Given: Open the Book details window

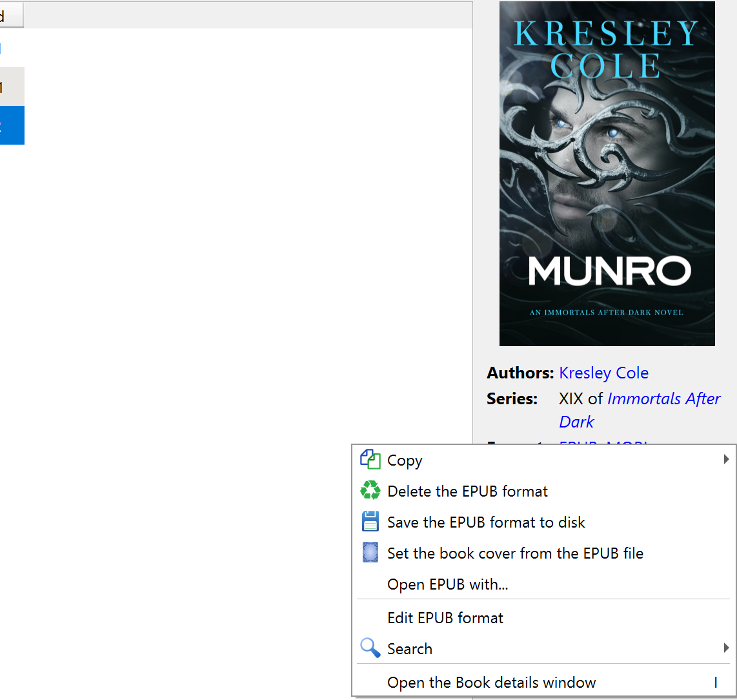Looking at the screenshot, I should tap(544, 682).
